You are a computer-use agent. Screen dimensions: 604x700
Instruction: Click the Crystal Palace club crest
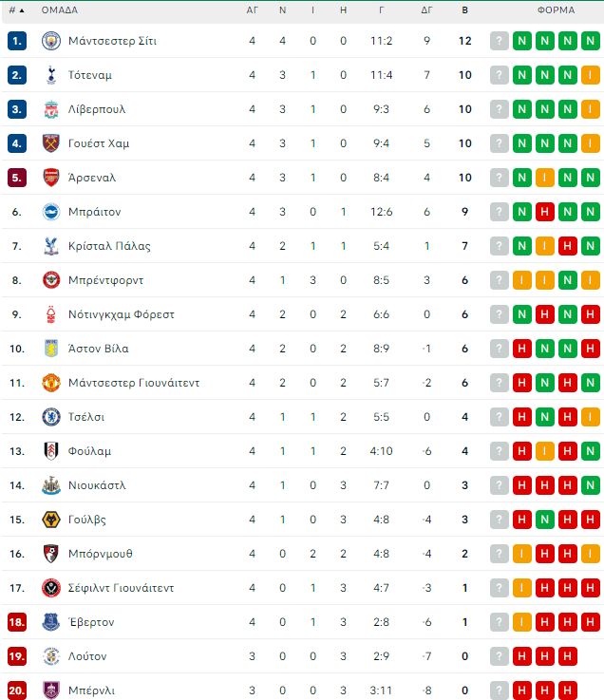click(x=50, y=246)
